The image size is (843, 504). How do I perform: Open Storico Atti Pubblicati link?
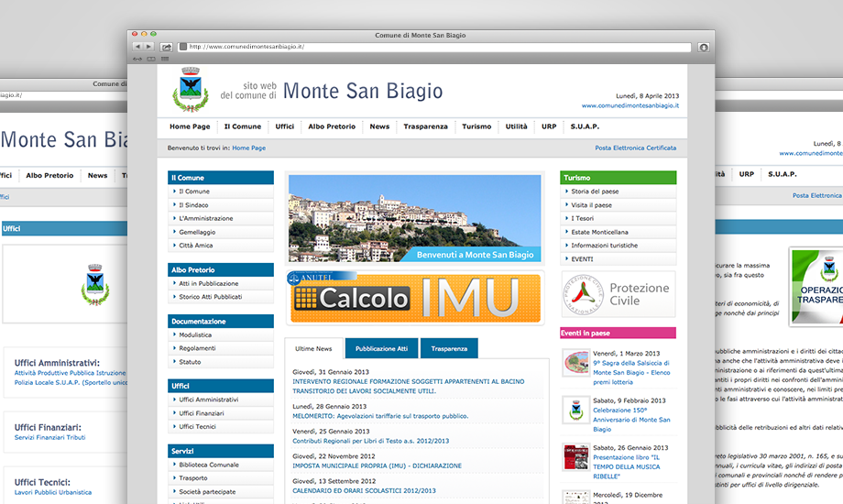coord(210,297)
